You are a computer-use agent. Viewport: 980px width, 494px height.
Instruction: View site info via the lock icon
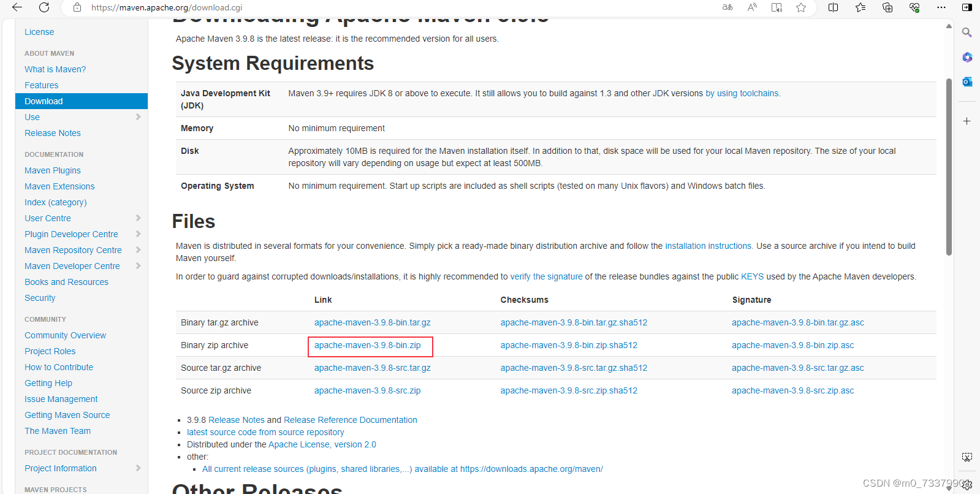(77, 7)
